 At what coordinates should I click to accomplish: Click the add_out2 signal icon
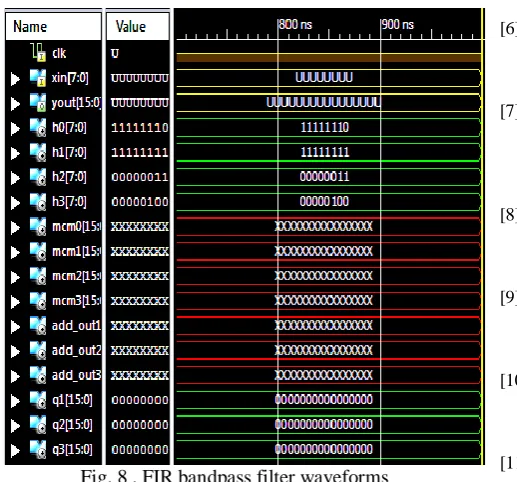click(38, 351)
